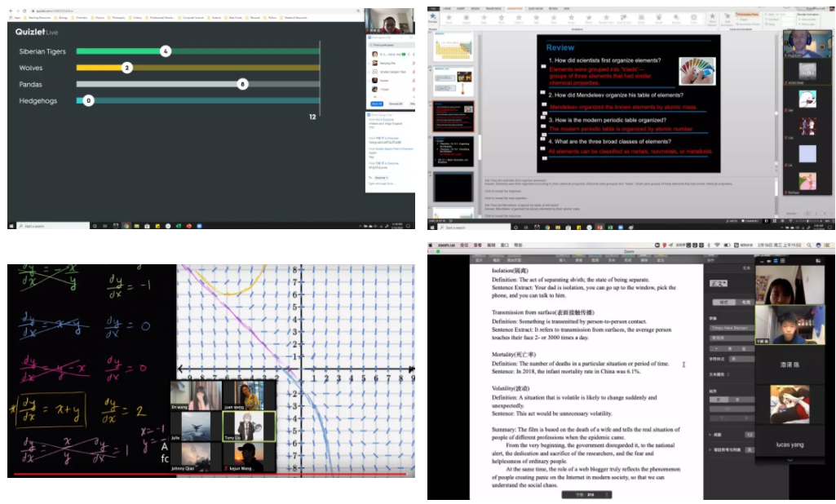Image resolution: width=836 pixels, height=504 pixels.
Task: Select the Review slide thumbnail in PowerPoint
Action: pos(453,117)
